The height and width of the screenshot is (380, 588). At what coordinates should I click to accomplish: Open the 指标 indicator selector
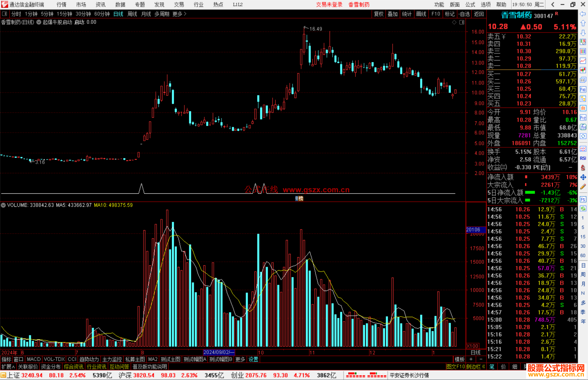(x=6, y=359)
